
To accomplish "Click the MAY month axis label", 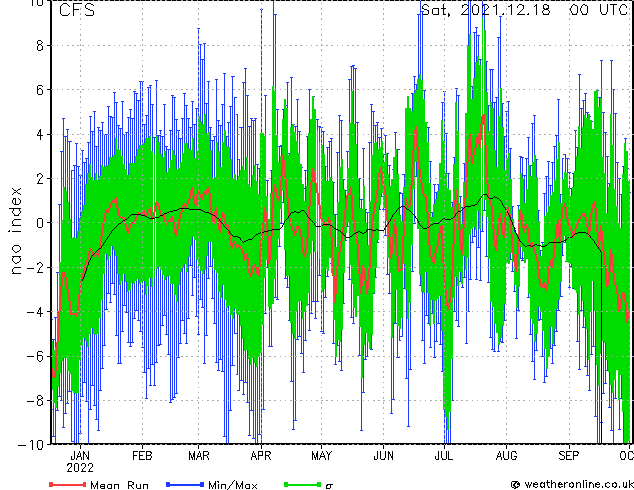I will [x=321, y=456].
